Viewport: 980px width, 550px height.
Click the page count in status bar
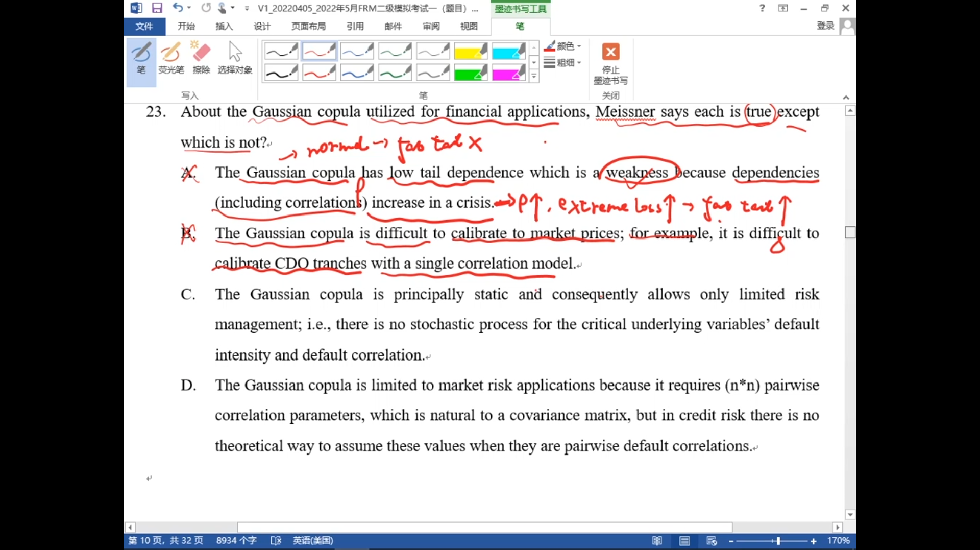165,541
